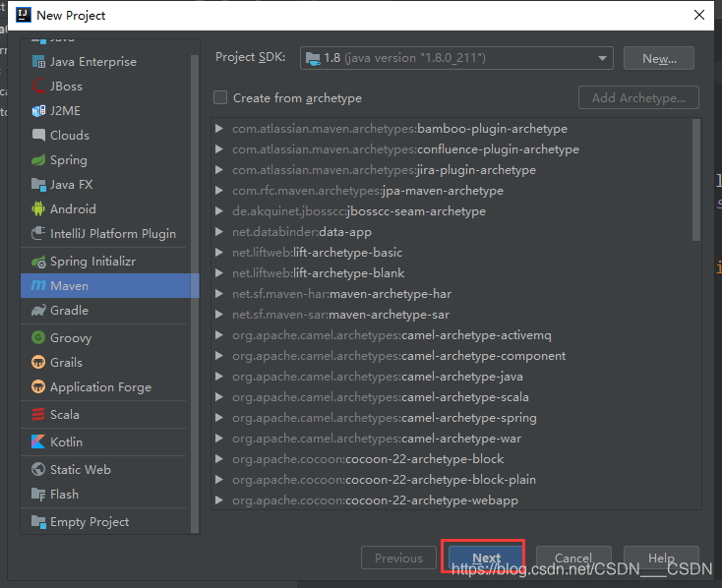The width and height of the screenshot is (722, 588).
Task: Click the New... SDK button
Action: click(x=659, y=58)
